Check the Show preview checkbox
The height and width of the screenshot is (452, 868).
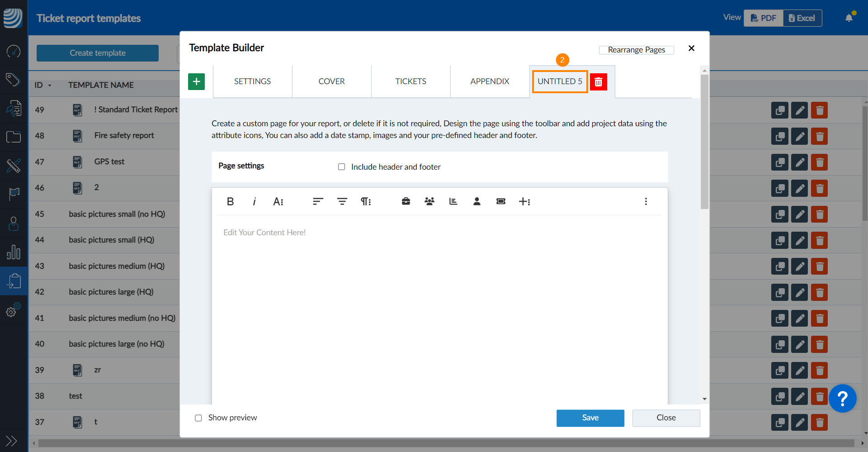198,418
